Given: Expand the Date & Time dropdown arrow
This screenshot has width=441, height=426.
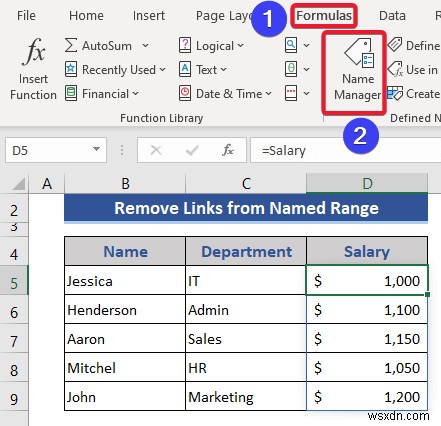Looking at the screenshot, I should point(268,93).
